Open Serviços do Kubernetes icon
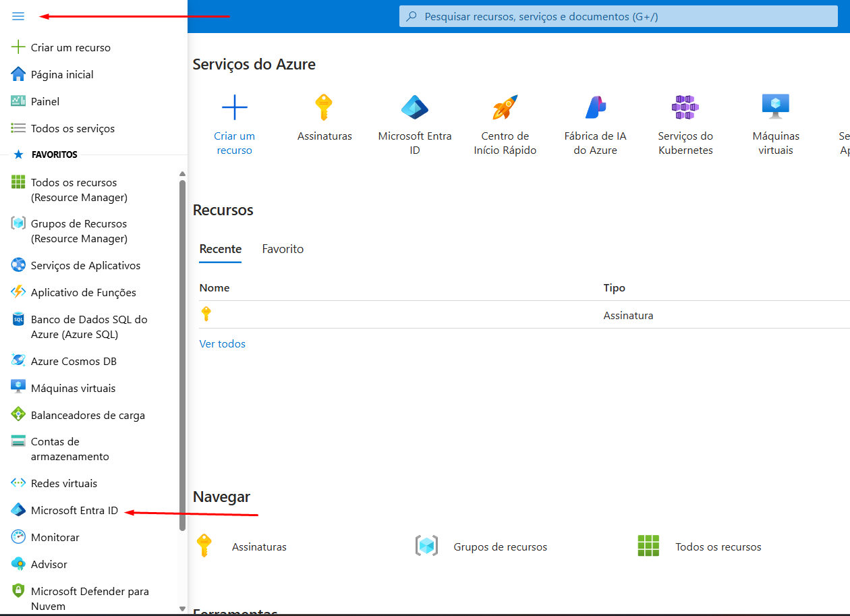This screenshot has height=616, width=850. click(685, 107)
